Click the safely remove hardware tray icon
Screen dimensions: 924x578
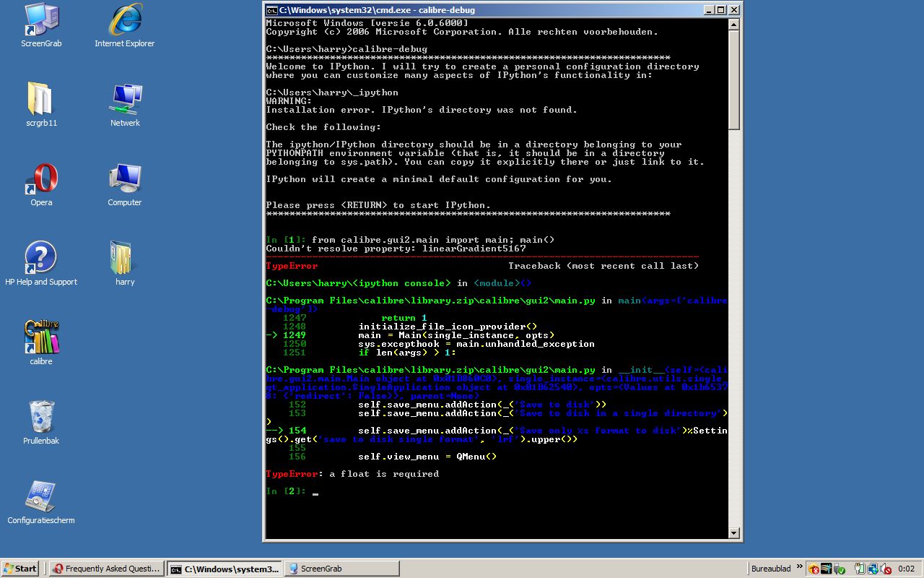tap(839, 569)
